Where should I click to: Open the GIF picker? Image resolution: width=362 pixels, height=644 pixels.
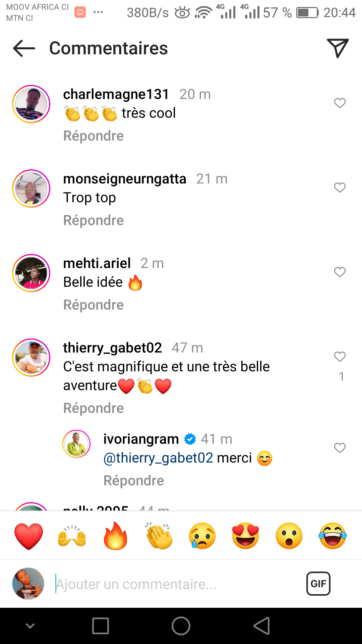318,584
